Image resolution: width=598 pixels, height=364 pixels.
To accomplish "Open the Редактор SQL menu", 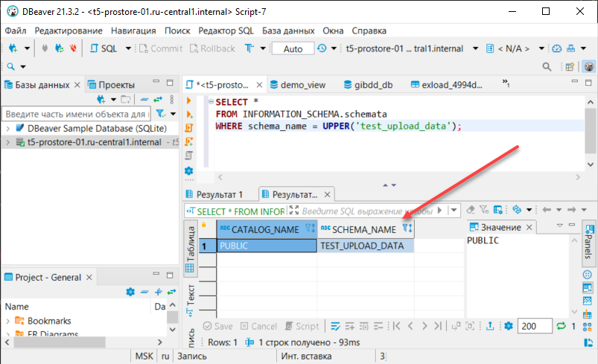I will point(226,31).
